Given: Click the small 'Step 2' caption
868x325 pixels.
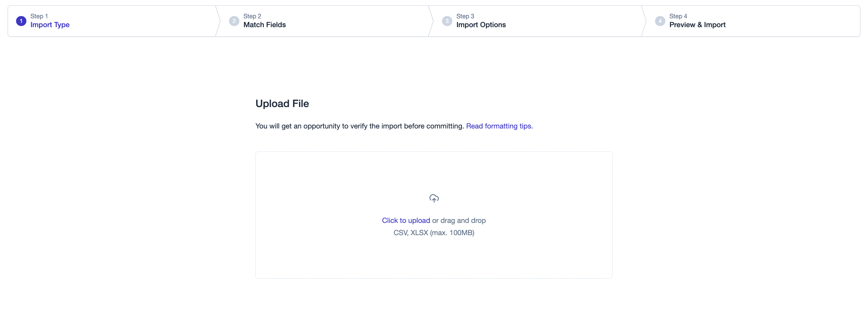Looking at the screenshot, I should tap(252, 16).
